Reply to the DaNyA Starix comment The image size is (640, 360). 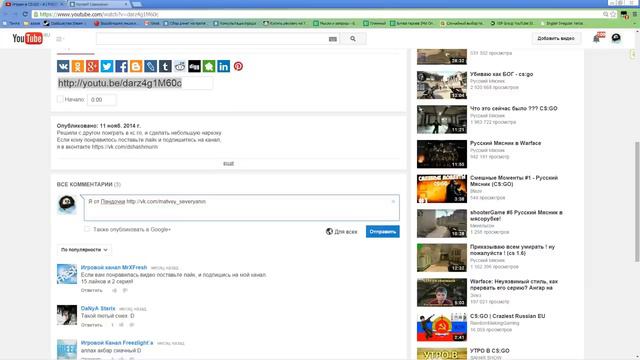(92, 325)
